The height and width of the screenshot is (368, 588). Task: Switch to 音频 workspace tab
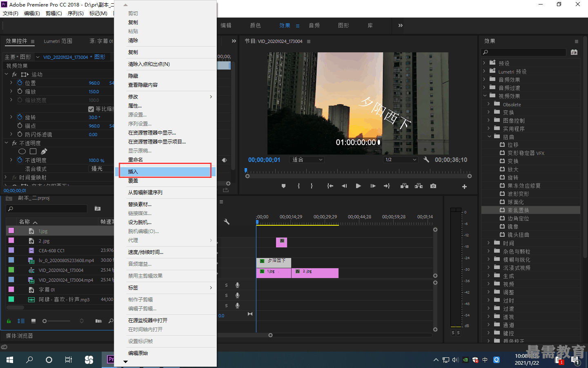pos(314,25)
